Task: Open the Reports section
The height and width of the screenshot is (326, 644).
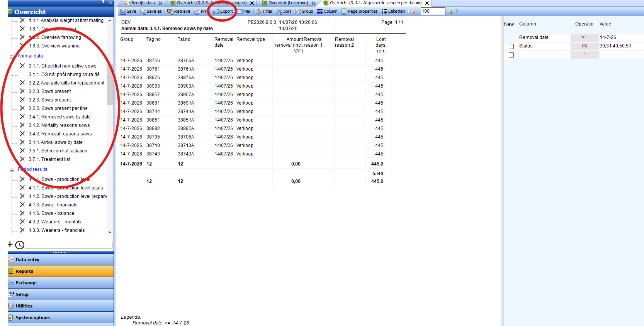Action: coord(61,271)
